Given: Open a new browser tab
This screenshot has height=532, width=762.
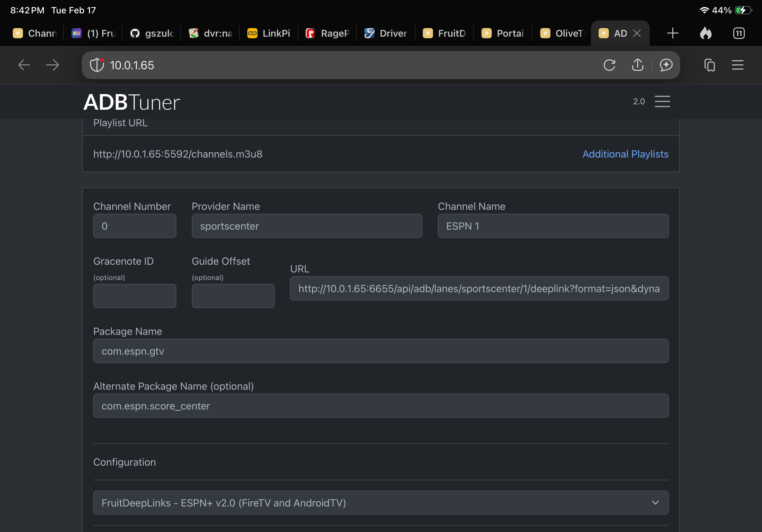Looking at the screenshot, I should click(x=672, y=33).
